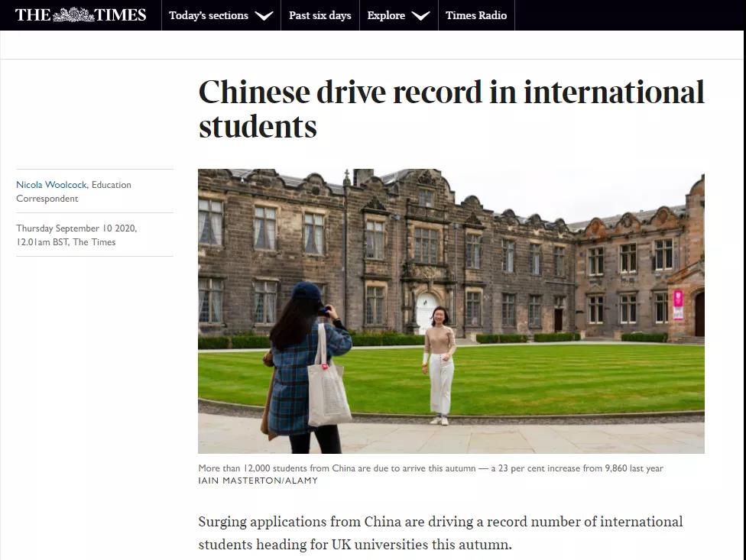
Task: Go to Times Radio
Action: 475,15
